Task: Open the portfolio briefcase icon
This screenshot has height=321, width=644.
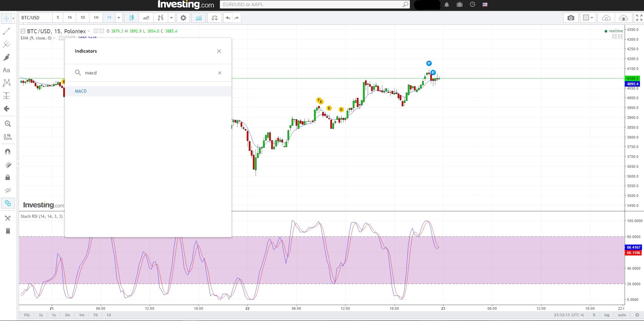Action: coord(460,4)
